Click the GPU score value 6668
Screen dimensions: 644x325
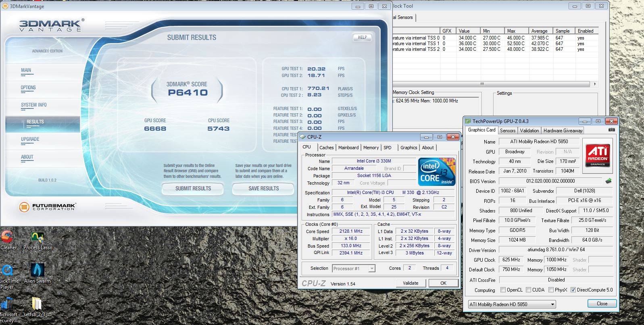(155, 129)
